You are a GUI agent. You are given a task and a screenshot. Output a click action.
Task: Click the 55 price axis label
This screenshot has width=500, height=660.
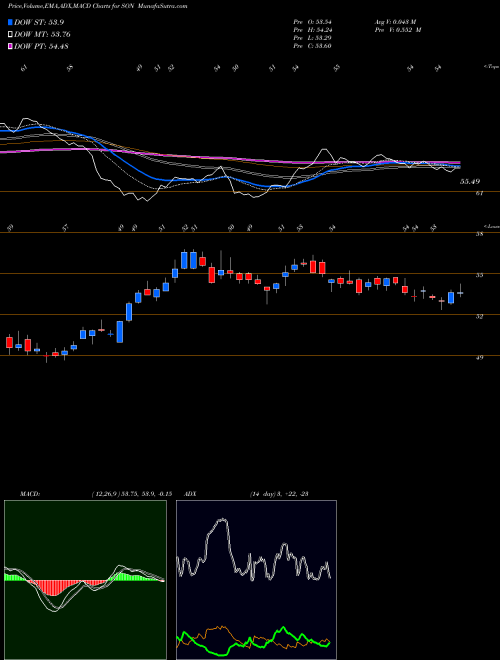[x=479, y=276]
